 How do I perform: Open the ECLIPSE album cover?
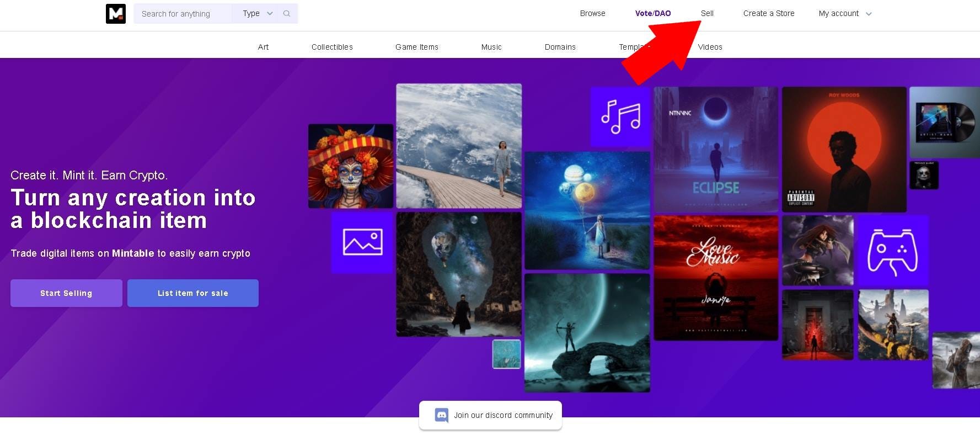[x=716, y=149]
